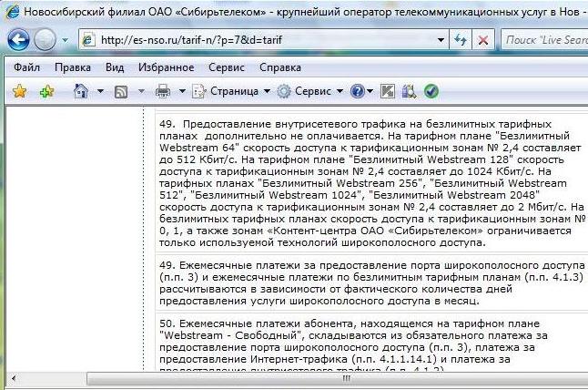Click the Print icon

pos(163,91)
